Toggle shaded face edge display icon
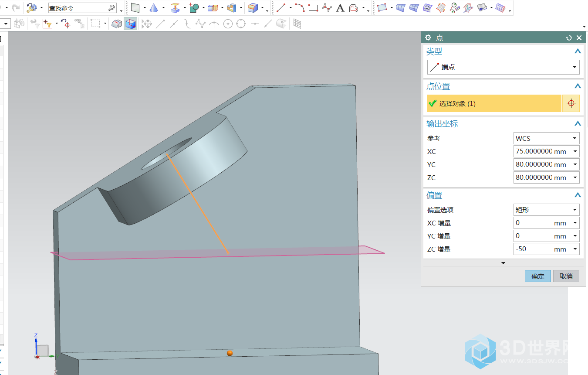Screen dimensions: 588x375 pos(117,24)
